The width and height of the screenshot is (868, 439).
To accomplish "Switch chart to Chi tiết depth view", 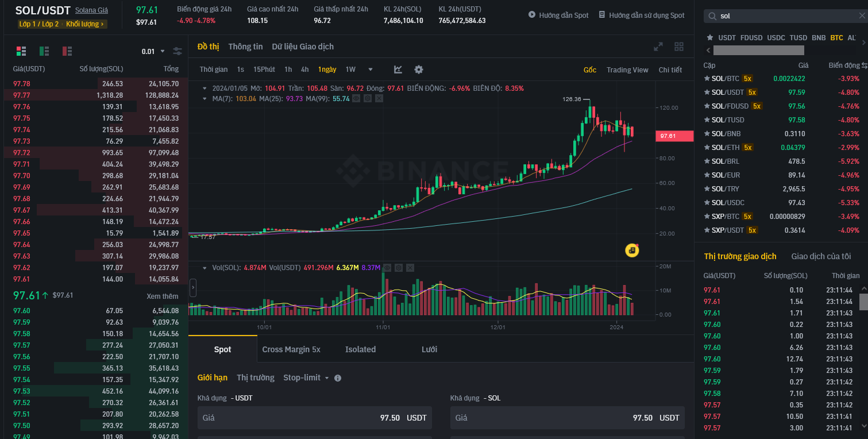I will (670, 70).
